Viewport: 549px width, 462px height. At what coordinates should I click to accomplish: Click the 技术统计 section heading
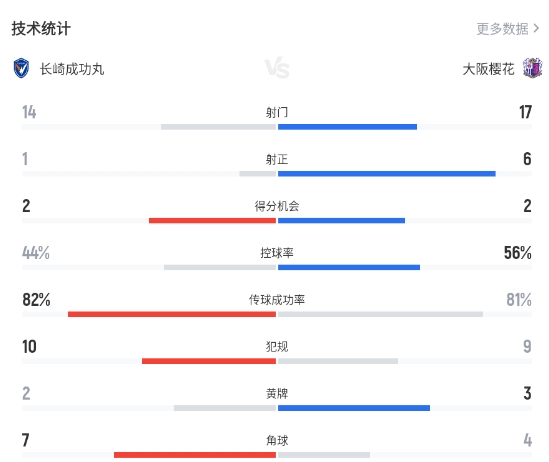pyautogui.click(x=41, y=28)
